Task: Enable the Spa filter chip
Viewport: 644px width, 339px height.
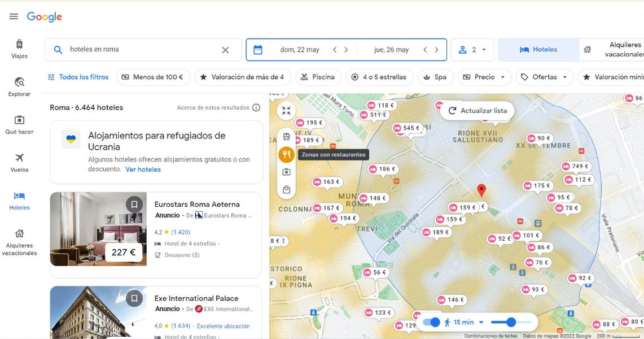Action: 435,77
